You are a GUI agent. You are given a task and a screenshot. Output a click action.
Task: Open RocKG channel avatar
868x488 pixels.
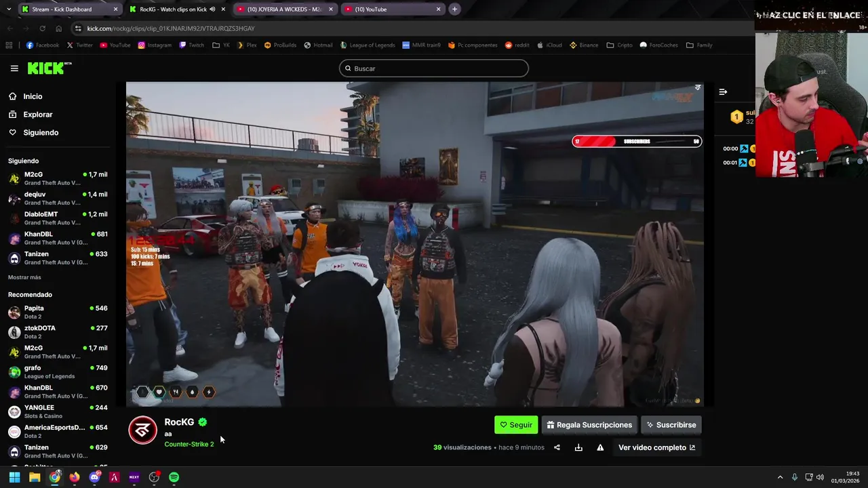(143, 431)
